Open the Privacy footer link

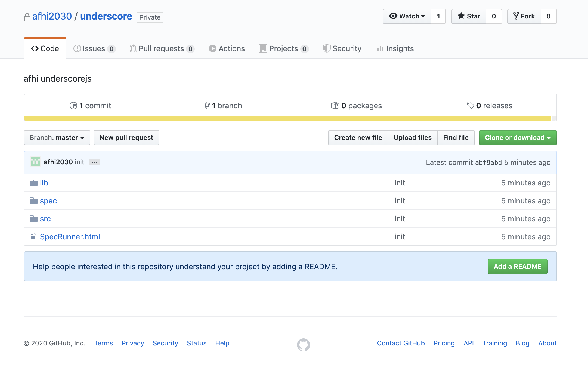[133, 343]
